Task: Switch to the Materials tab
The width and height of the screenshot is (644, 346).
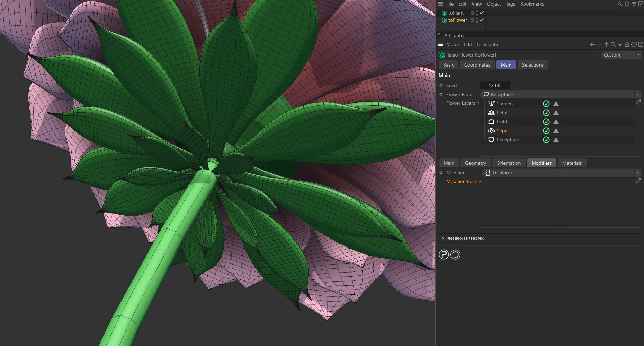Action: click(x=572, y=163)
